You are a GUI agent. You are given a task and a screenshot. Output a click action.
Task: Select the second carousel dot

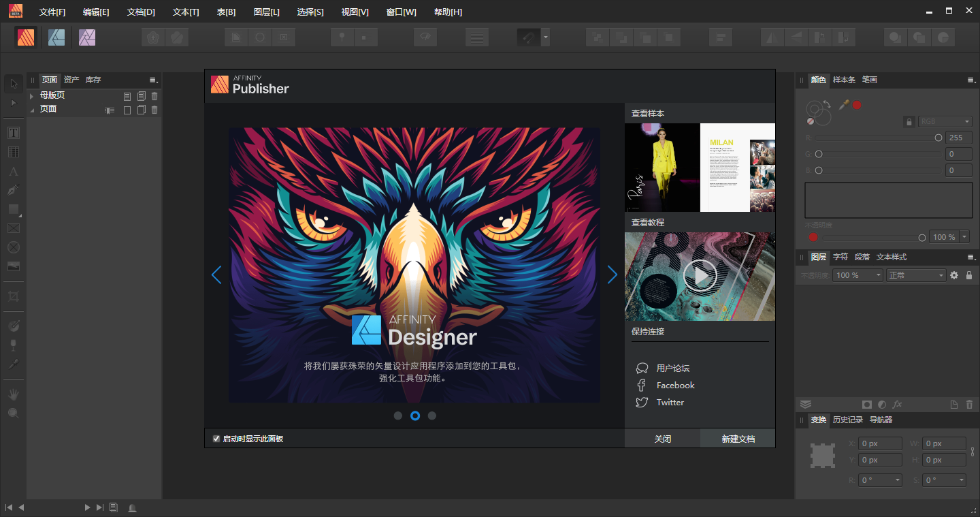415,416
